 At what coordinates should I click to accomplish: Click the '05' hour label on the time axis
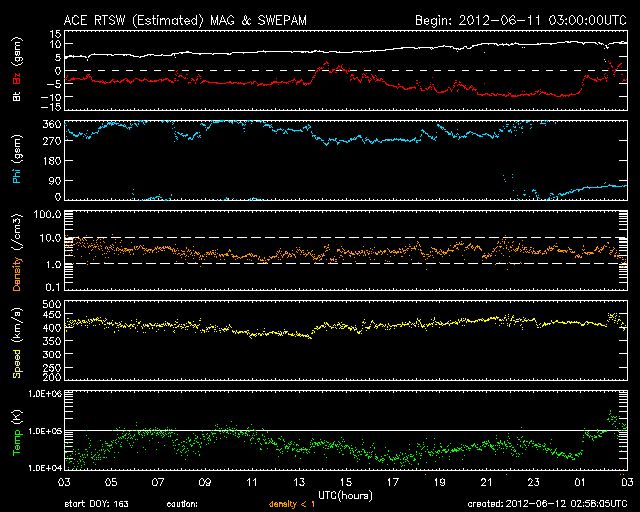[x=111, y=483]
